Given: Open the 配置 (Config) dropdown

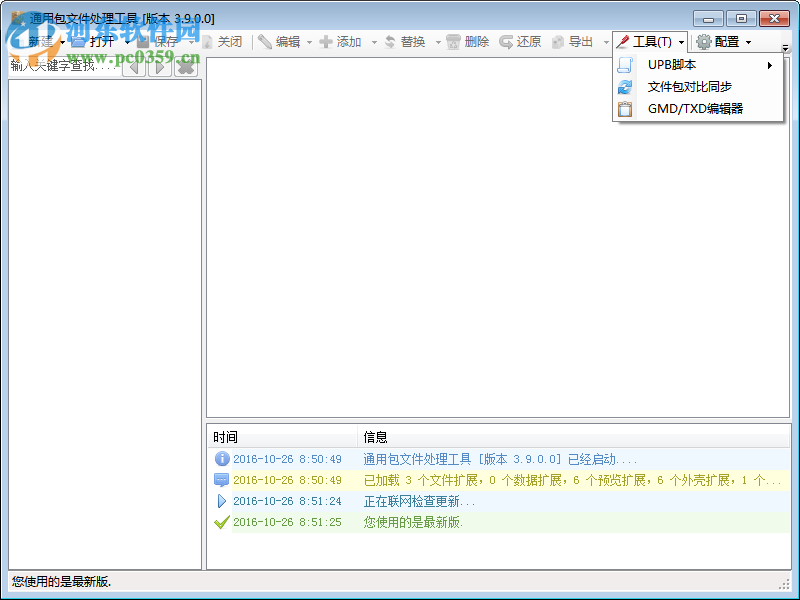Looking at the screenshot, I should pyautogui.click(x=748, y=42).
